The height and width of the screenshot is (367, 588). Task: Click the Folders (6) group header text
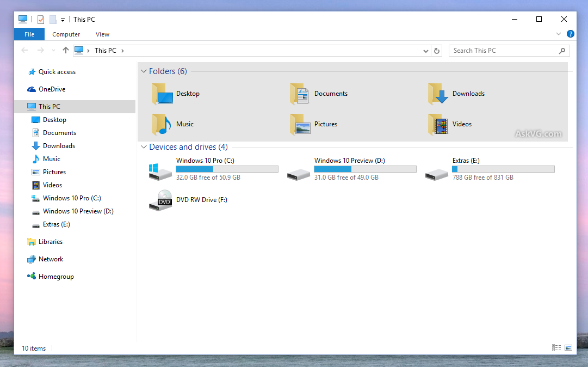pos(168,71)
